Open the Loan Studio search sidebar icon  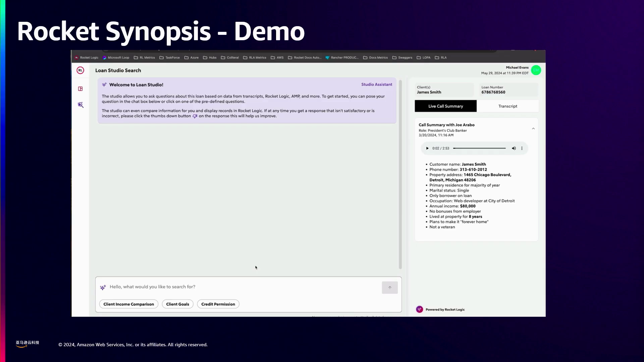(80, 105)
